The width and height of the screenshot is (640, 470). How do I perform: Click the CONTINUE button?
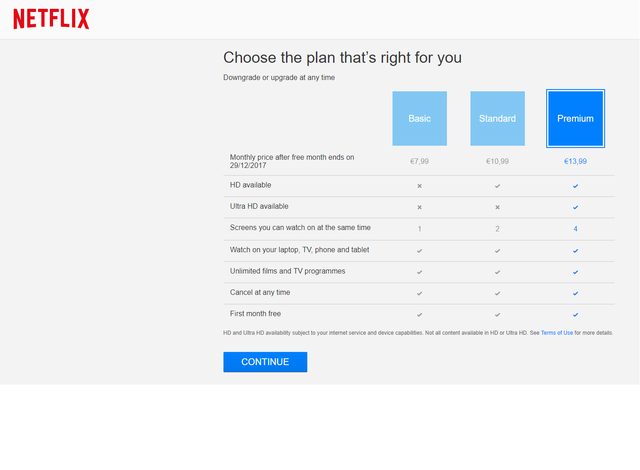[x=265, y=362]
